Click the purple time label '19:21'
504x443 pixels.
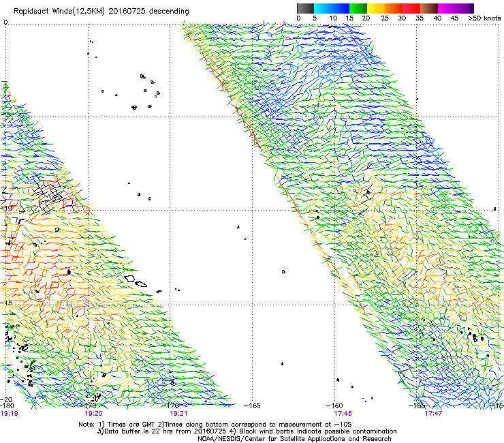(x=178, y=414)
